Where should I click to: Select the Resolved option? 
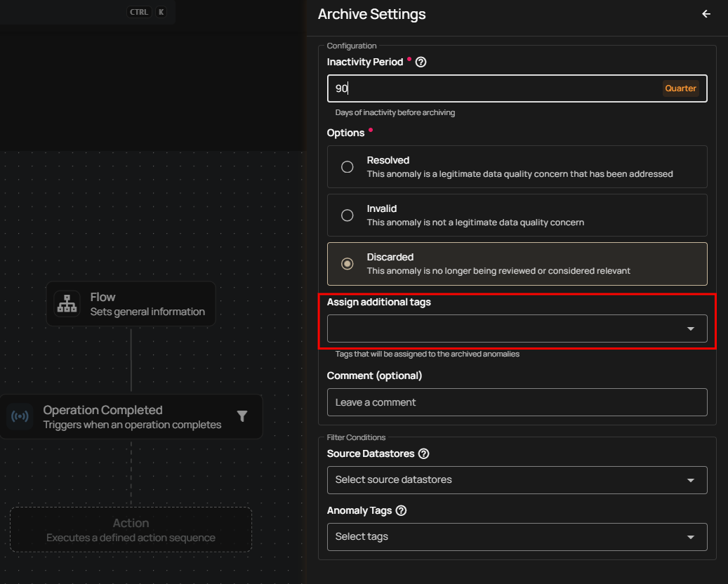click(347, 166)
